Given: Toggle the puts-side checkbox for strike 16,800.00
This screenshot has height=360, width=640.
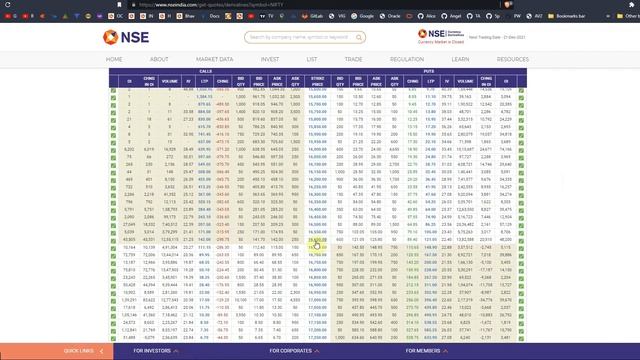Looking at the screenshot, I should (x=521, y=271).
